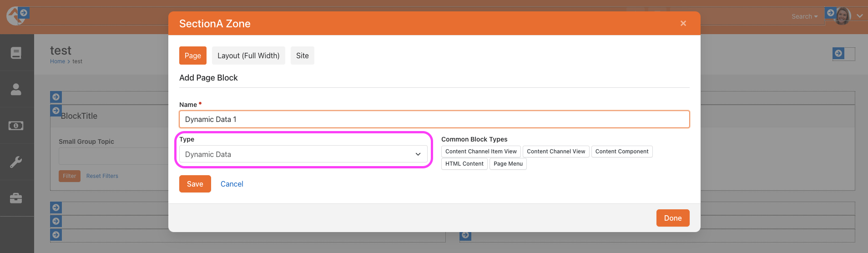Click the Small Group Topic field
The height and width of the screenshot is (253, 868).
click(114, 156)
